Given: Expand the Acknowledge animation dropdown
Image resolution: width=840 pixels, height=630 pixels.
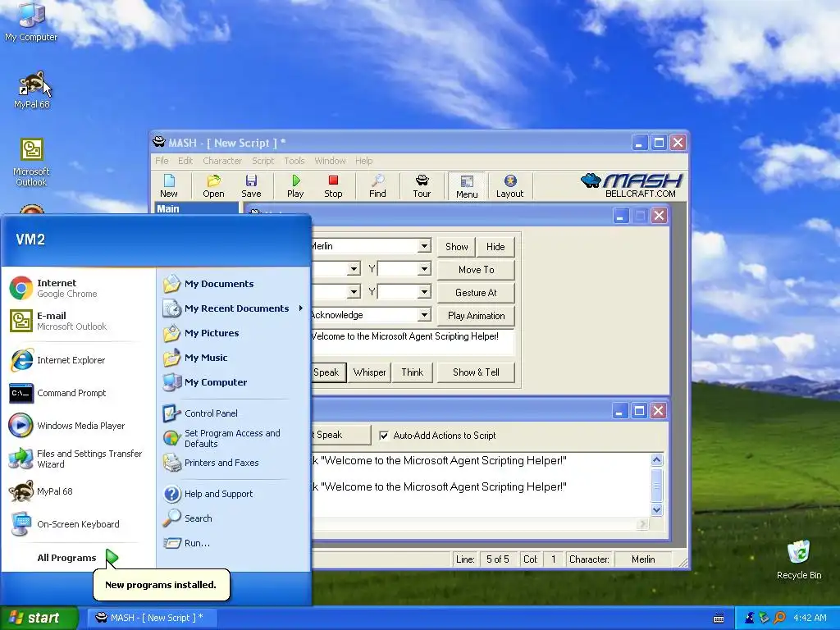Looking at the screenshot, I should 424,315.
